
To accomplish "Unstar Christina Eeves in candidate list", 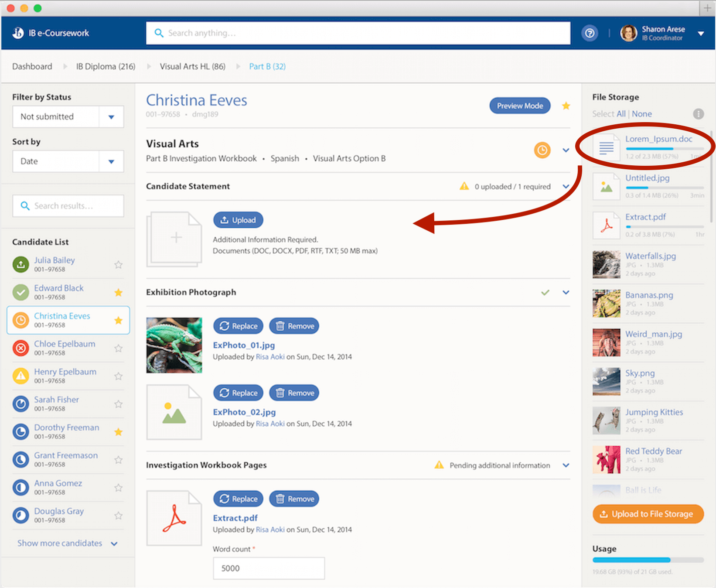I will [118, 320].
